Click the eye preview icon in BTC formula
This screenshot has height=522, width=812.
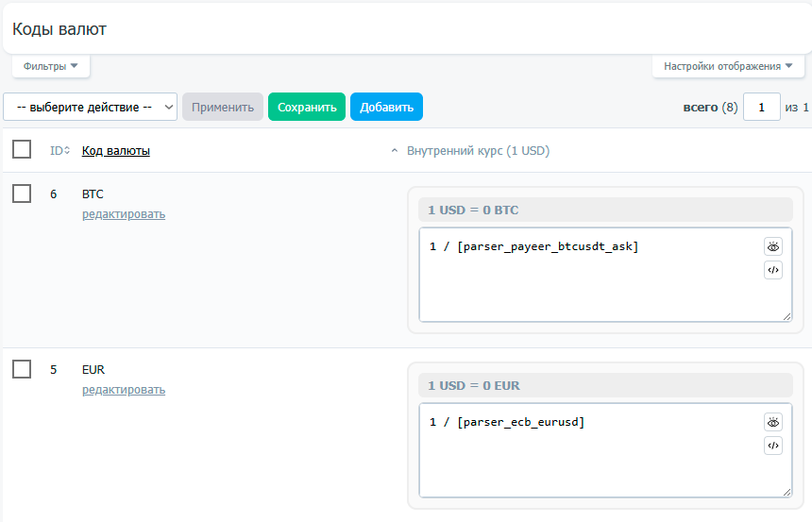pyautogui.click(x=773, y=246)
